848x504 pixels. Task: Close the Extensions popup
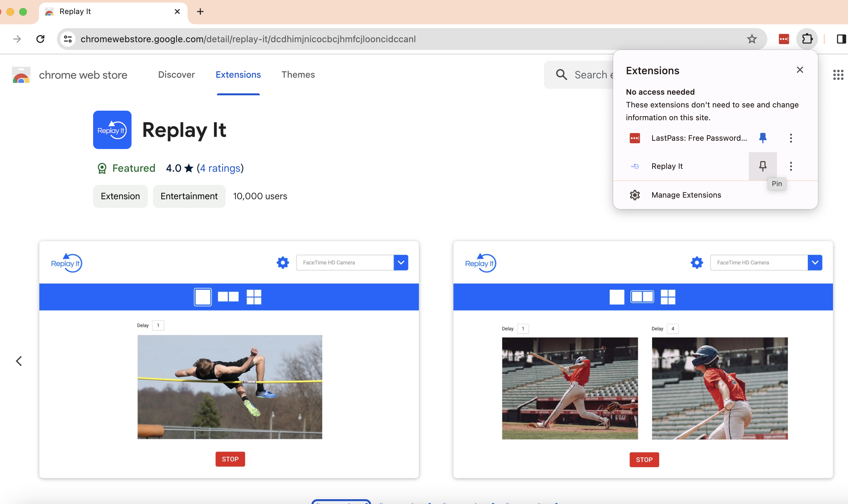click(800, 70)
